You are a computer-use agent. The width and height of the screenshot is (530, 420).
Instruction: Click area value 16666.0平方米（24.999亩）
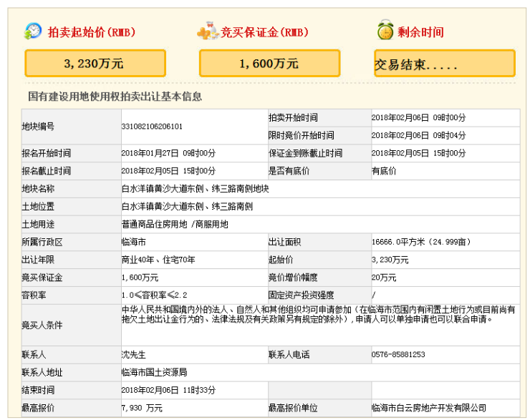click(421, 242)
